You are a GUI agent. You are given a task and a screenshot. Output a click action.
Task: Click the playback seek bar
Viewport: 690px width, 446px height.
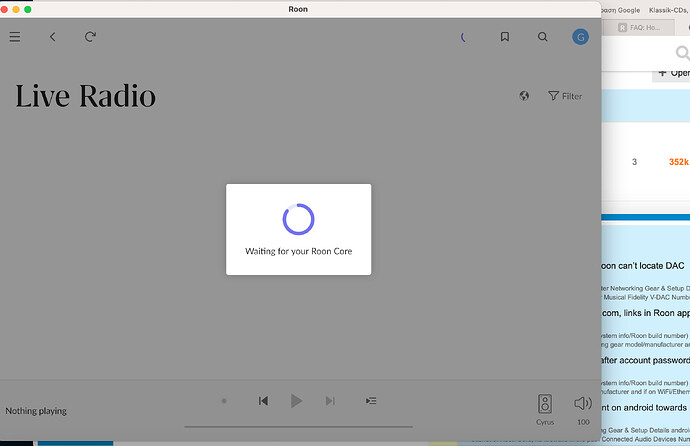pyautogui.click(x=298, y=427)
